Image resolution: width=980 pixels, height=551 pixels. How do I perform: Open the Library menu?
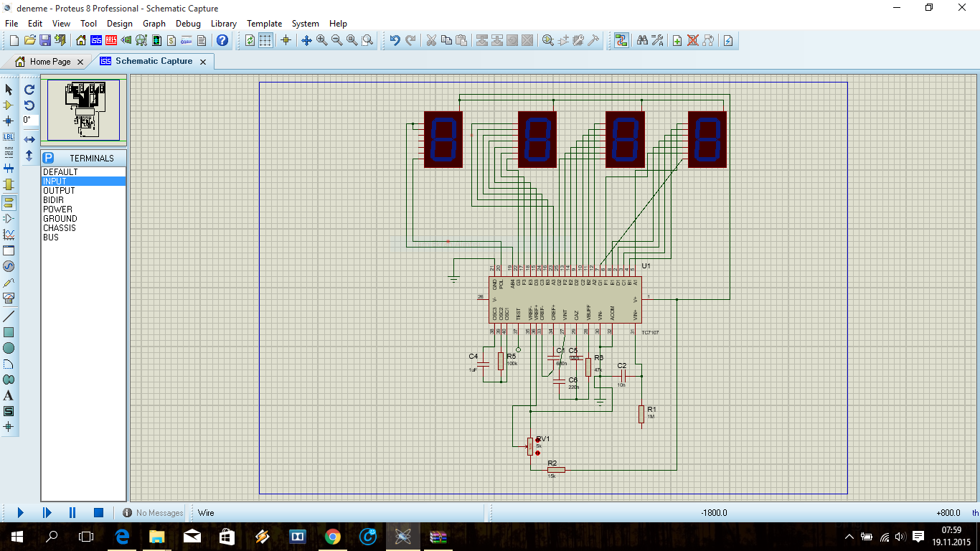(x=223, y=24)
